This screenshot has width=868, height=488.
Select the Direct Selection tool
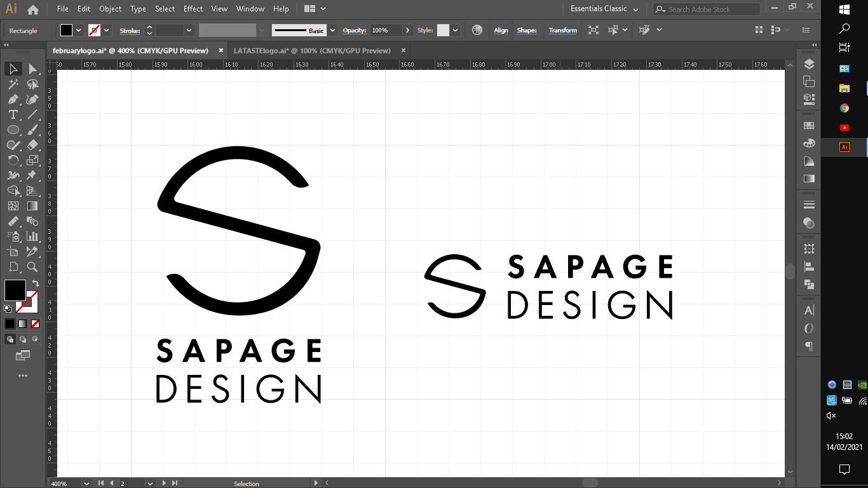(x=33, y=69)
